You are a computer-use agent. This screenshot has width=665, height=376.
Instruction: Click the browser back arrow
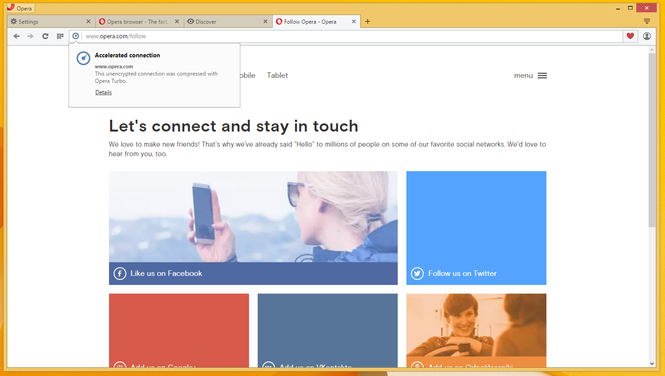click(x=17, y=36)
